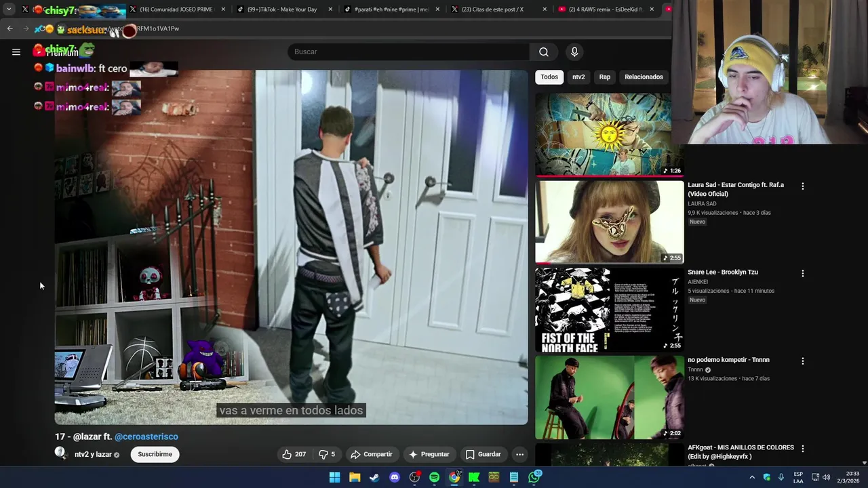
Task: Switch to OBS Studio in taskbar
Action: click(x=414, y=477)
